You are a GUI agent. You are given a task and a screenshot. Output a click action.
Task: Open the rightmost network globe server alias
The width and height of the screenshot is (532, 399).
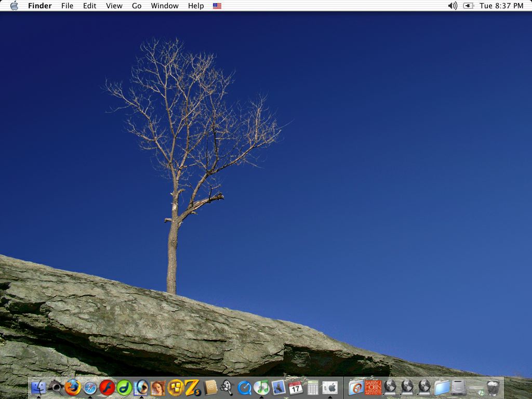[x=424, y=388]
